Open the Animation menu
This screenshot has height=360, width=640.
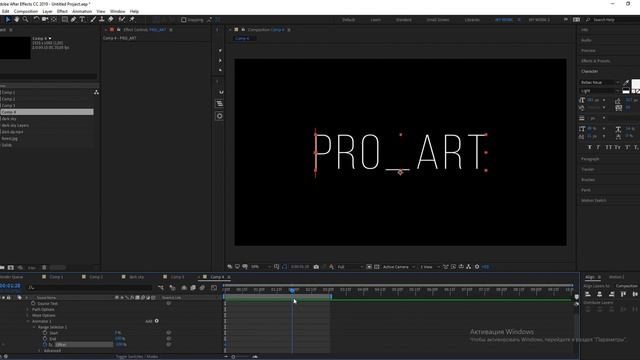pos(82,11)
